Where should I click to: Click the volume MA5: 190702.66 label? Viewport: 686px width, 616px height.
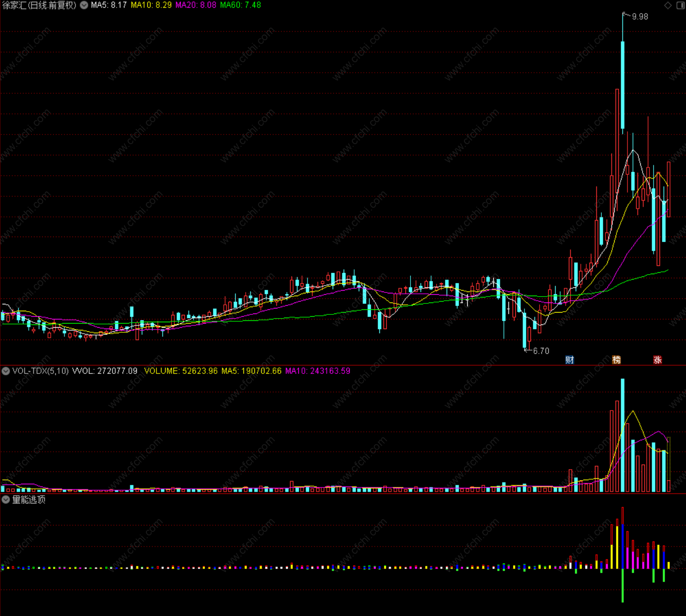(251, 371)
